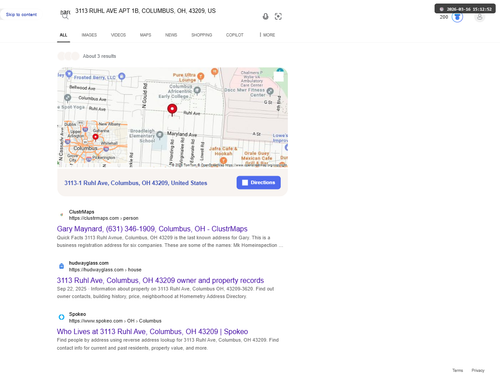Switch to the IMAGES tab
500x379 pixels.
pos(89,35)
